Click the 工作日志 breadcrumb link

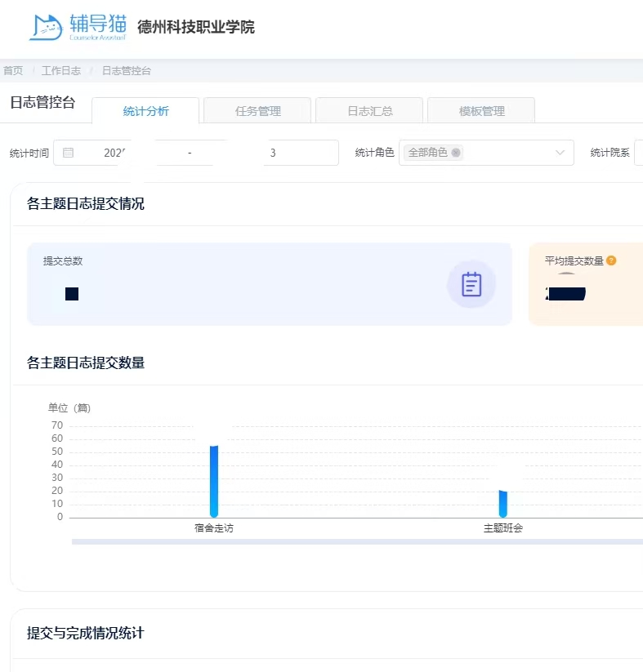point(61,71)
